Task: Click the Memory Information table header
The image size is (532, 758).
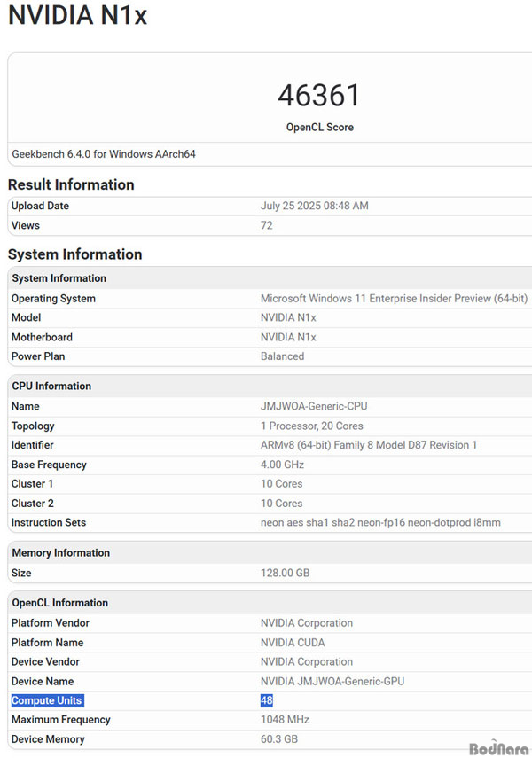Action: [61, 552]
